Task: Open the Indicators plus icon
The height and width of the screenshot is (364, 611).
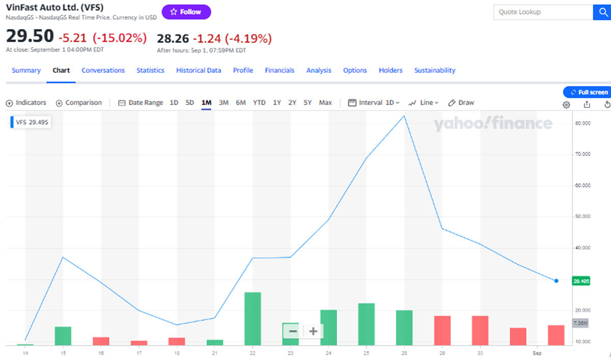Action: (9, 103)
